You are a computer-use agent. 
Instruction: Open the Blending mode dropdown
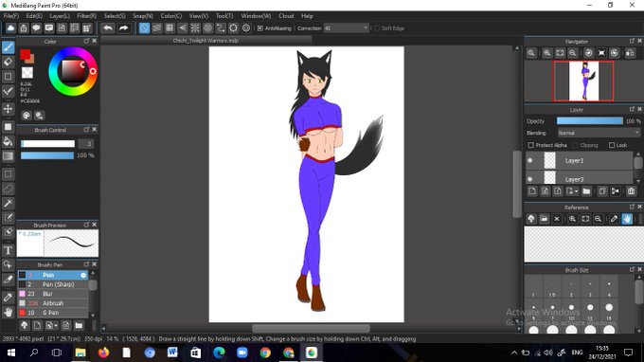coord(599,133)
